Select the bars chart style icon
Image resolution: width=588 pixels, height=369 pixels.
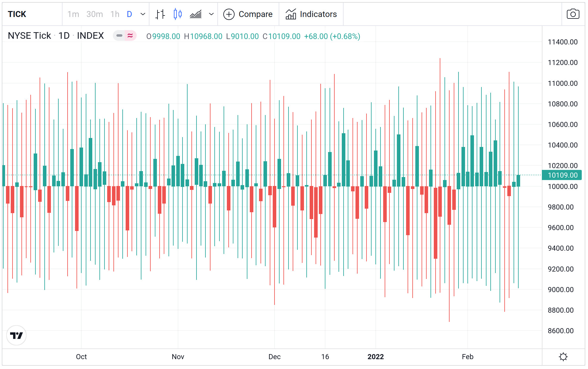(160, 14)
